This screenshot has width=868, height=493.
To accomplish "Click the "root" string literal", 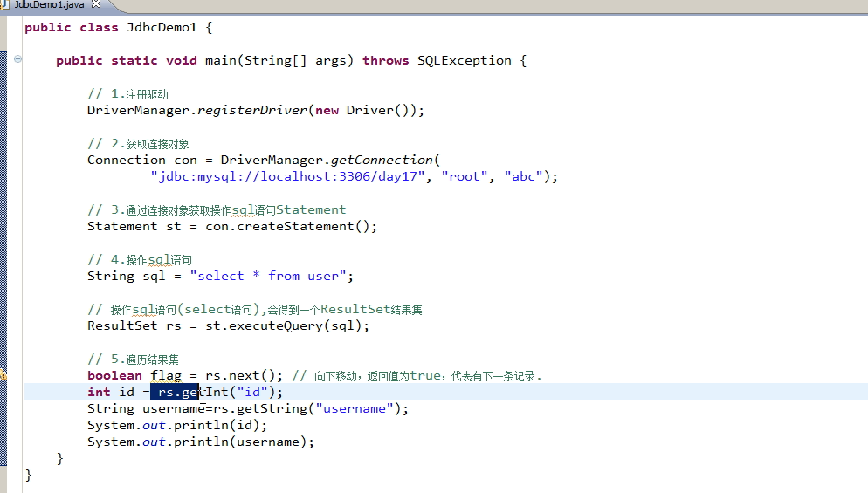I will point(465,176).
